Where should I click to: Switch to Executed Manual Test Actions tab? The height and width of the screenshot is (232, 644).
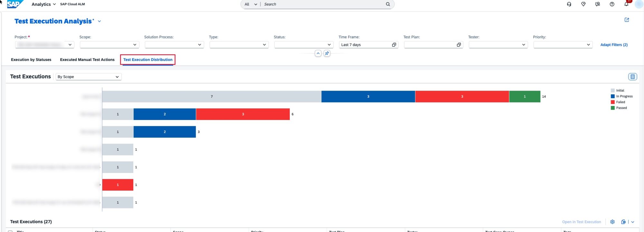(87, 60)
